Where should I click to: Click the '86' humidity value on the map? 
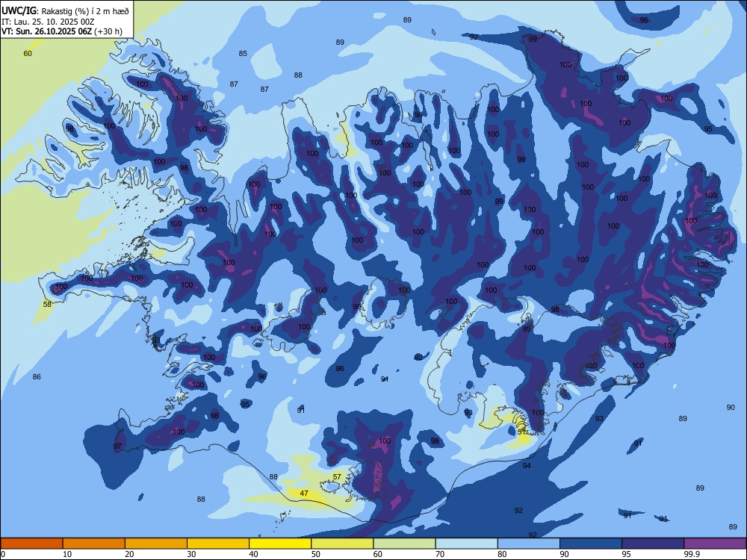pos(37,376)
